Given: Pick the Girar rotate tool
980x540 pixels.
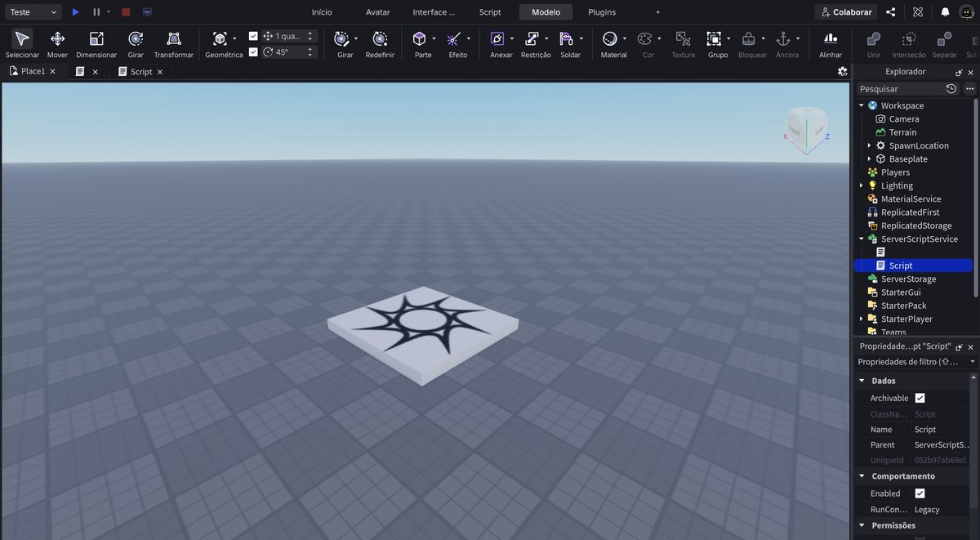Looking at the screenshot, I should point(136,43).
